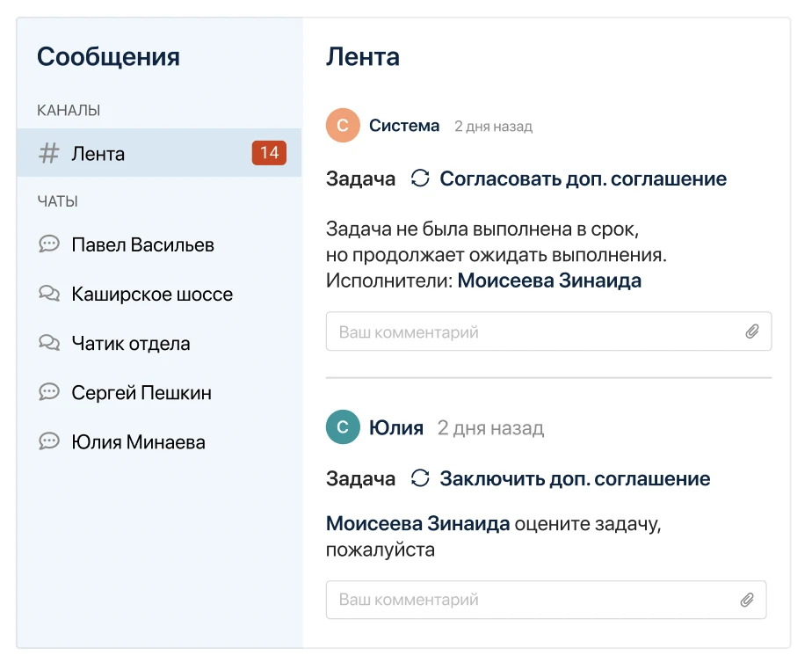The width and height of the screenshot is (812, 670).
Task: Select the hash icon next to Лента
Action: click(48, 152)
